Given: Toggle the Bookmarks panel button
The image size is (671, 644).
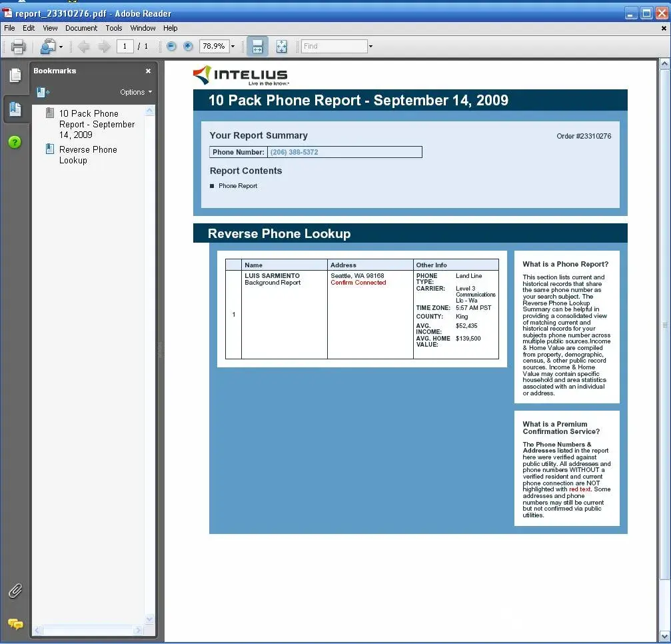Looking at the screenshot, I should [x=15, y=109].
